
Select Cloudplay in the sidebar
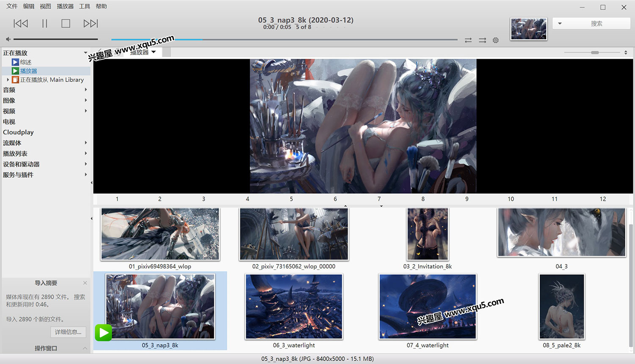tap(18, 132)
